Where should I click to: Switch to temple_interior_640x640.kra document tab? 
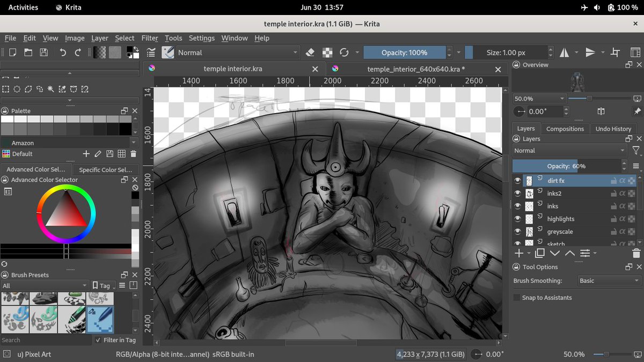(x=416, y=69)
